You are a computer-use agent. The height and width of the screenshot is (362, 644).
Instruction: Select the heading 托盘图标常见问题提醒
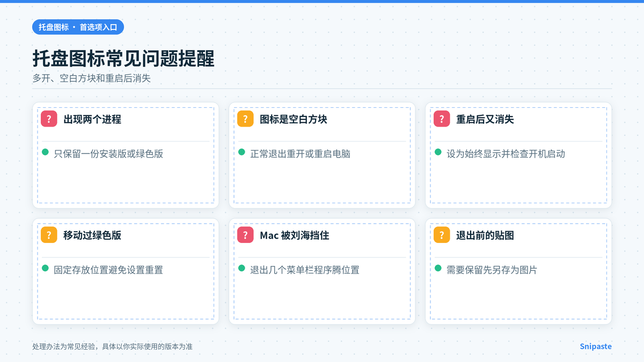click(x=123, y=58)
